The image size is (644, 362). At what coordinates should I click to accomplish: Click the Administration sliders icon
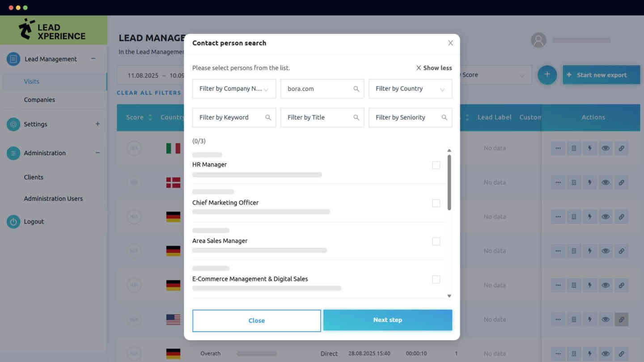click(x=13, y=153)
